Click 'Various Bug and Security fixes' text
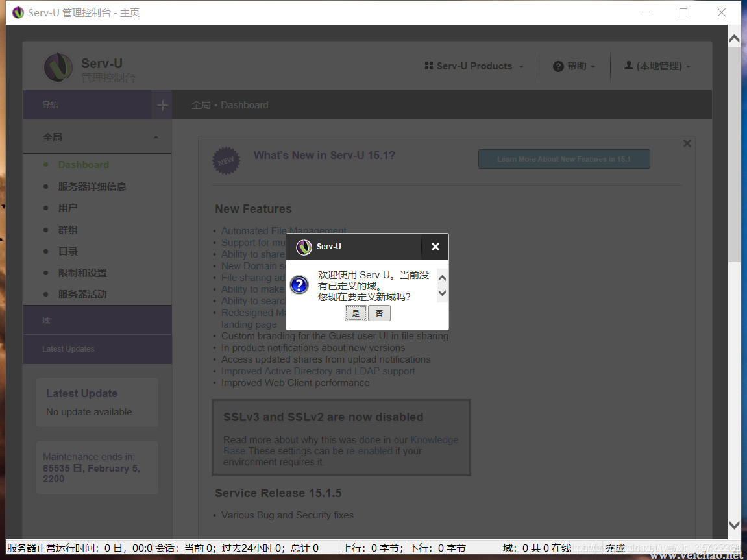 [x=288, y=515]
